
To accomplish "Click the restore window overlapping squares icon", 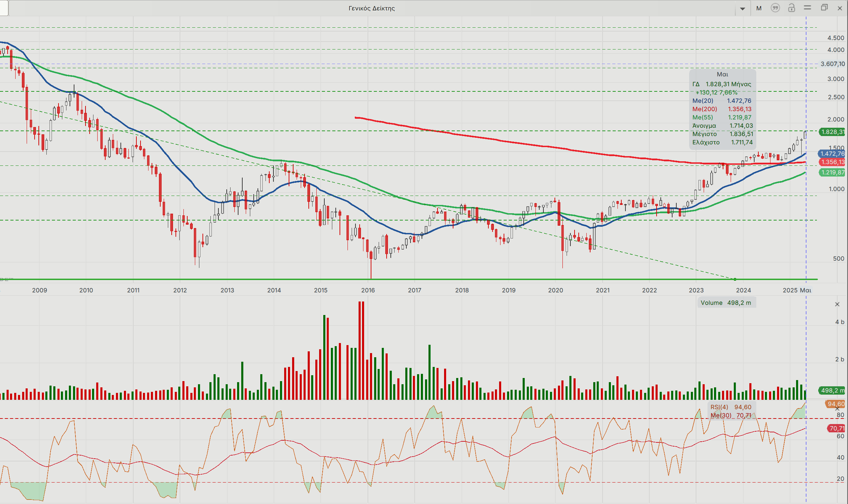I will (x=824, y=8).
